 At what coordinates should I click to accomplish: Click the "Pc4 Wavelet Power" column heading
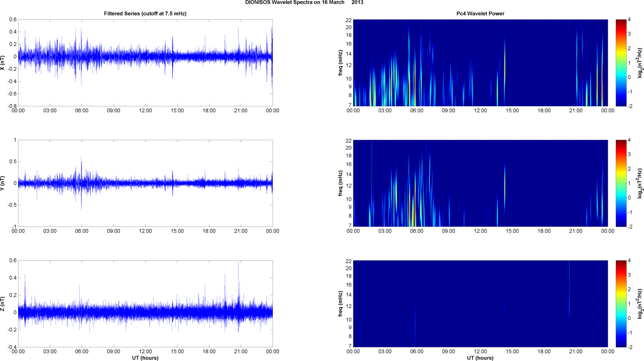coord(480,14)
